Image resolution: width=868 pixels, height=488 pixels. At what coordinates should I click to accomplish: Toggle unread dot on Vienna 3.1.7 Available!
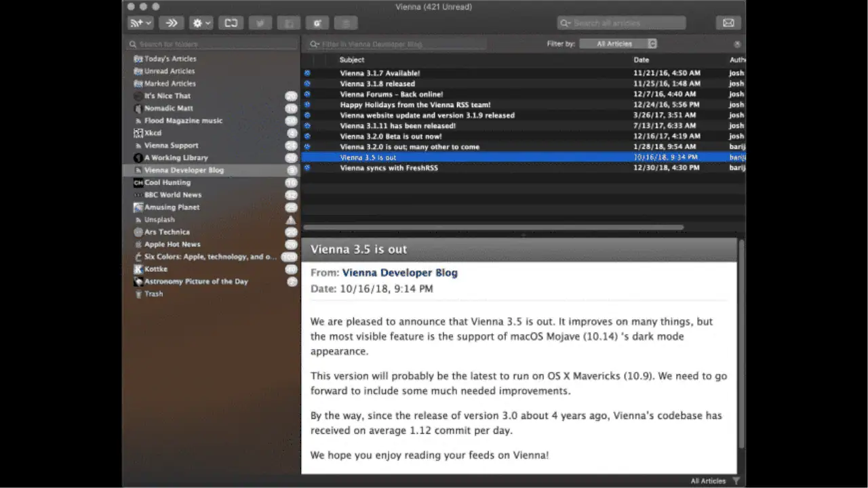pos(307,73)
